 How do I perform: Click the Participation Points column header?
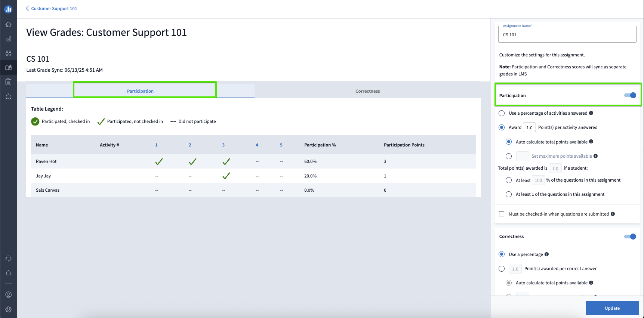point(404,145)
